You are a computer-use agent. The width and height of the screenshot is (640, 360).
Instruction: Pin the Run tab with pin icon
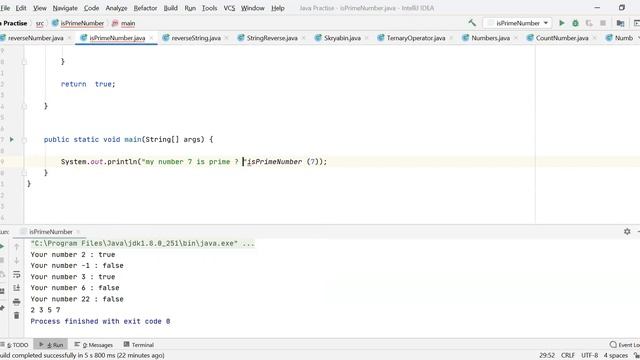2,308
